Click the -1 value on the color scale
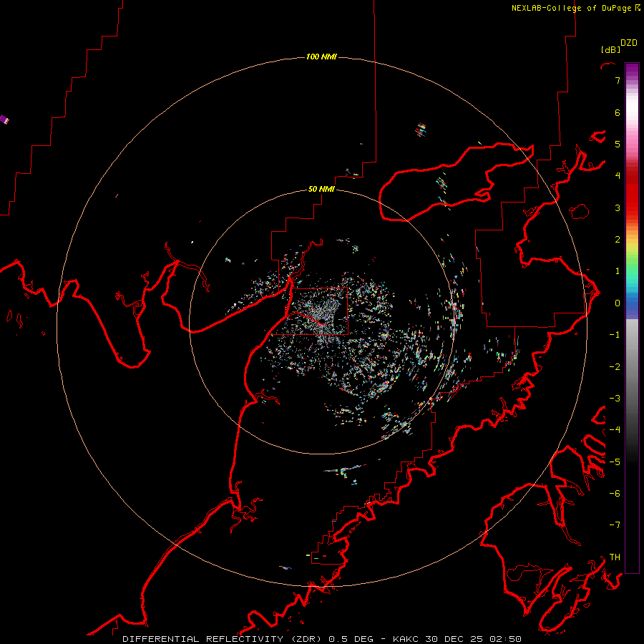Viewport: 644px width, 644px height. tap(615, 335)
